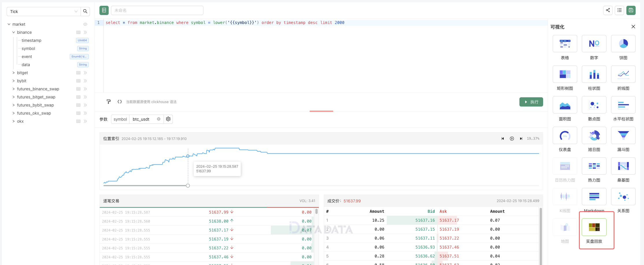
Task: Click the 执行 run button
Action: coord(531,102)
